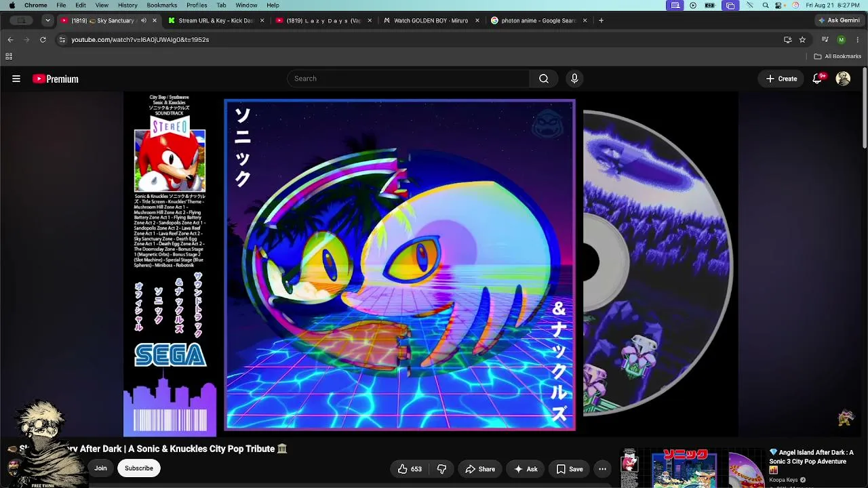Open the Chrome application menu
868x488 pixels.
click(36, 5)
